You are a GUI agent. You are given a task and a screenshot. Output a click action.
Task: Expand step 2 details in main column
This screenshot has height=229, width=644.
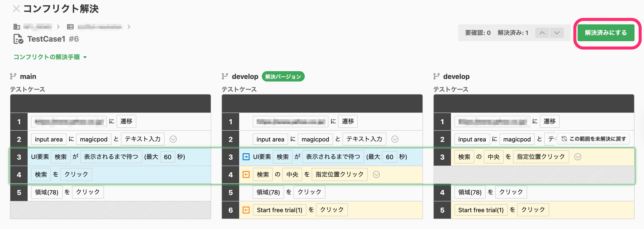point(173,139)
